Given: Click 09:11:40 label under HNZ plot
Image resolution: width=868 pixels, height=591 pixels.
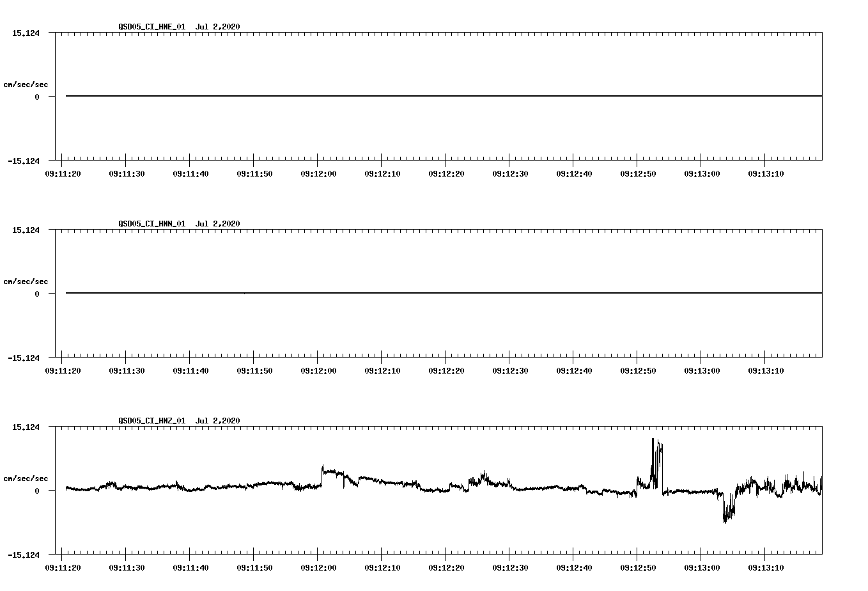Looking at the screenshot, I should coord(190,568).
